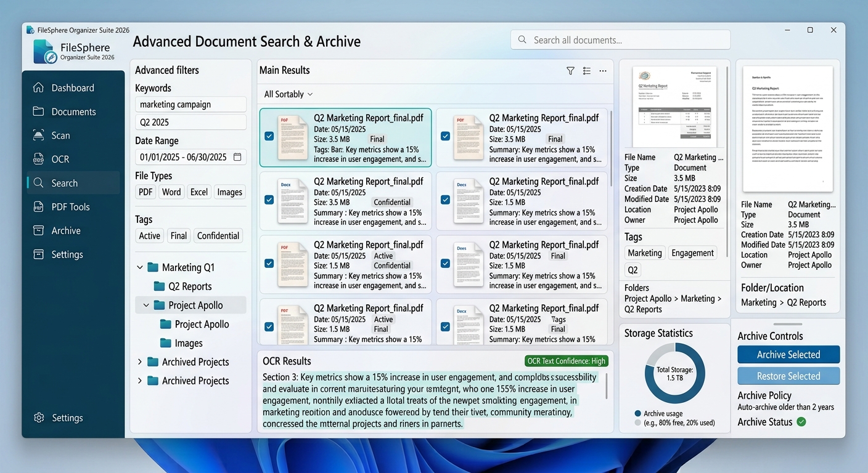This screenshot has width=868, height=473.
Task: Click the OCR Text Confidence: High badge
Action: (x=567, y=362)
